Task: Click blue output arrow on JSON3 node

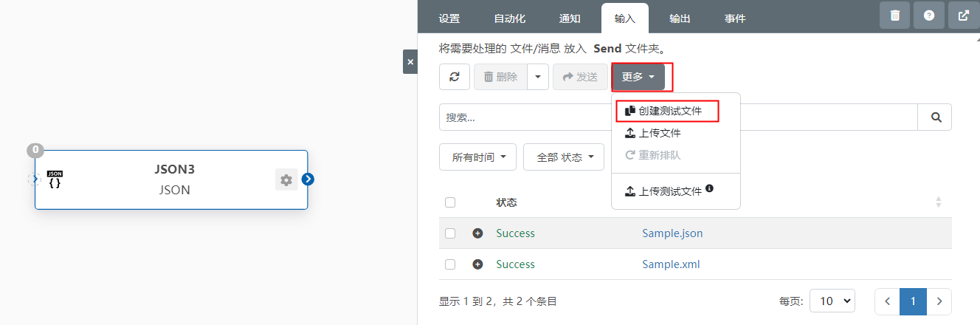Action: coord(308,179)
